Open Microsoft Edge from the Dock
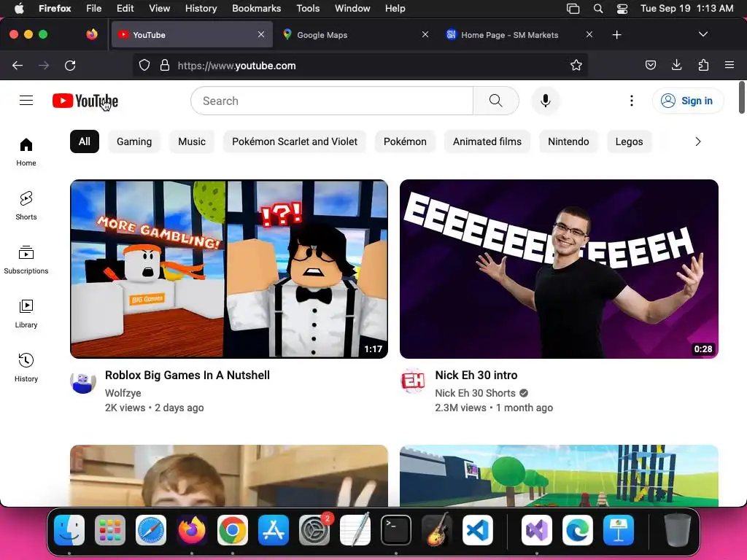The height and width of the screenshot is (560, 747). [578, 530]
